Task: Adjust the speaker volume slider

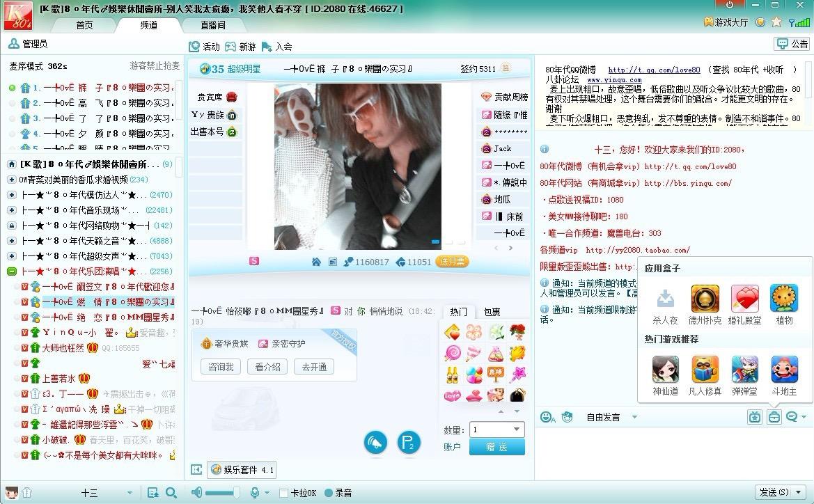Action: (x=223, y=493)
